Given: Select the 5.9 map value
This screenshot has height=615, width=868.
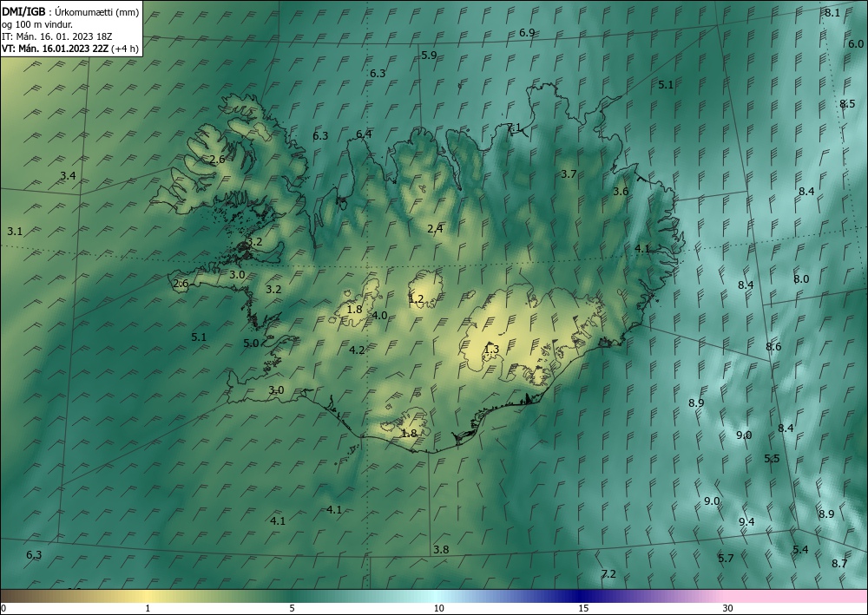Looking at the screenshot, I should pos(429,55).
